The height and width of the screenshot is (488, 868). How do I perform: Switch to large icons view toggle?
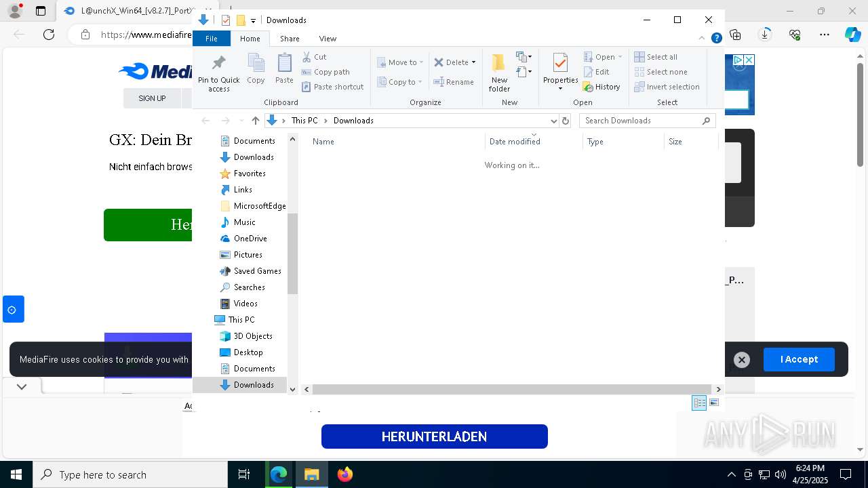(714, 403)
